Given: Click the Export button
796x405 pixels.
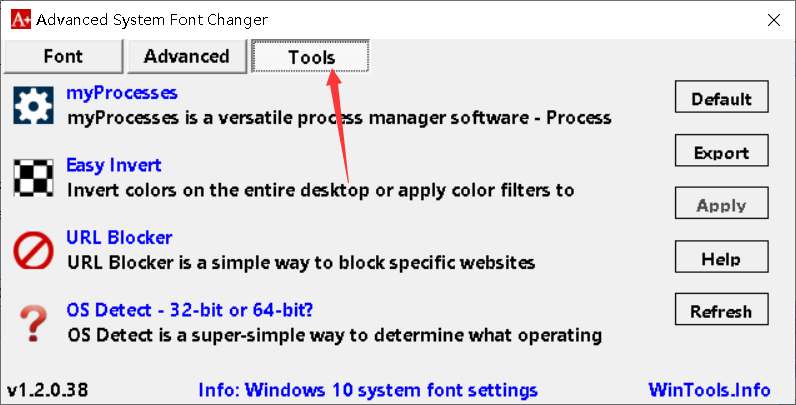Looking at the screenshot, I should 721,153.
